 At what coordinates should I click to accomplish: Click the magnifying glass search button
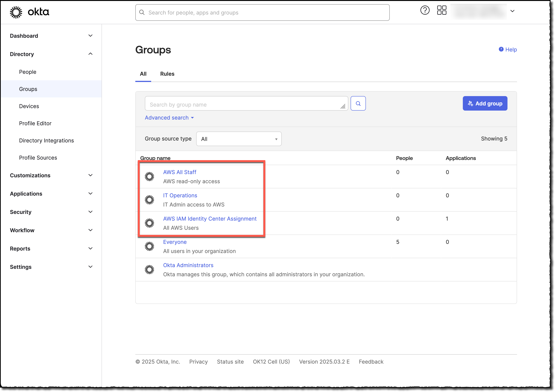pyautogui.click(x=358, y=103)
